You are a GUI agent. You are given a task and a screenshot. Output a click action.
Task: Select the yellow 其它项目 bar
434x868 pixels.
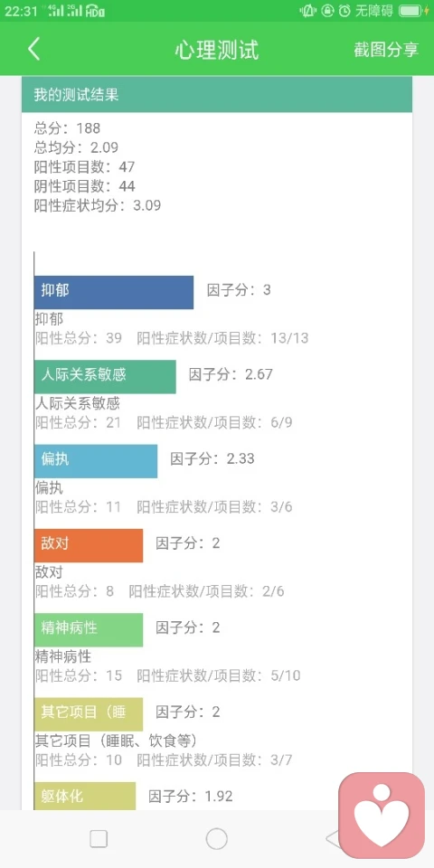click(x=88, y=714)
